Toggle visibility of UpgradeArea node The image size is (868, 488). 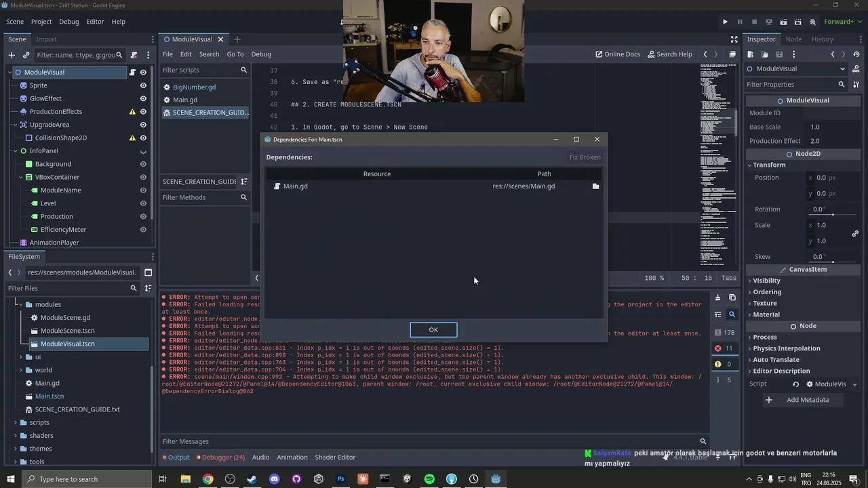pyautogui.click(x=143, y=125)
